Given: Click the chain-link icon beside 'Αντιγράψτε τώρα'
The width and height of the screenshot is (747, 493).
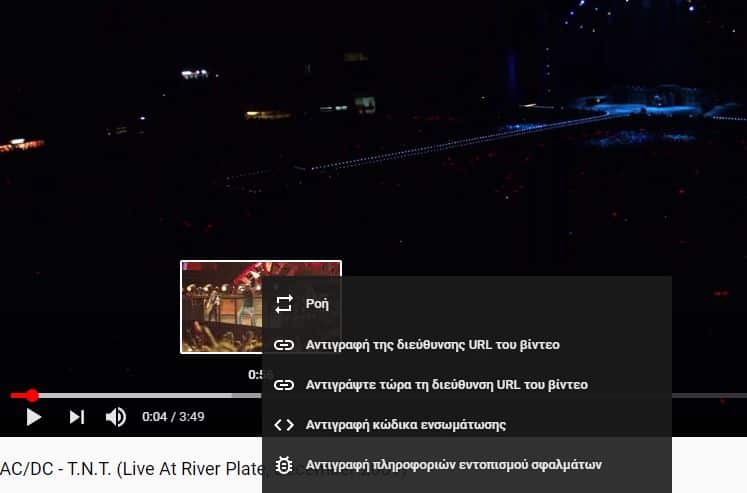Looking at the screenshot, I should [x=284, y=384].
